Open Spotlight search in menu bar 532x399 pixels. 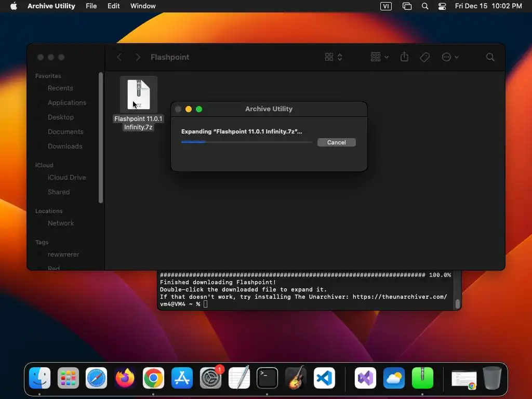coord(425,6)
